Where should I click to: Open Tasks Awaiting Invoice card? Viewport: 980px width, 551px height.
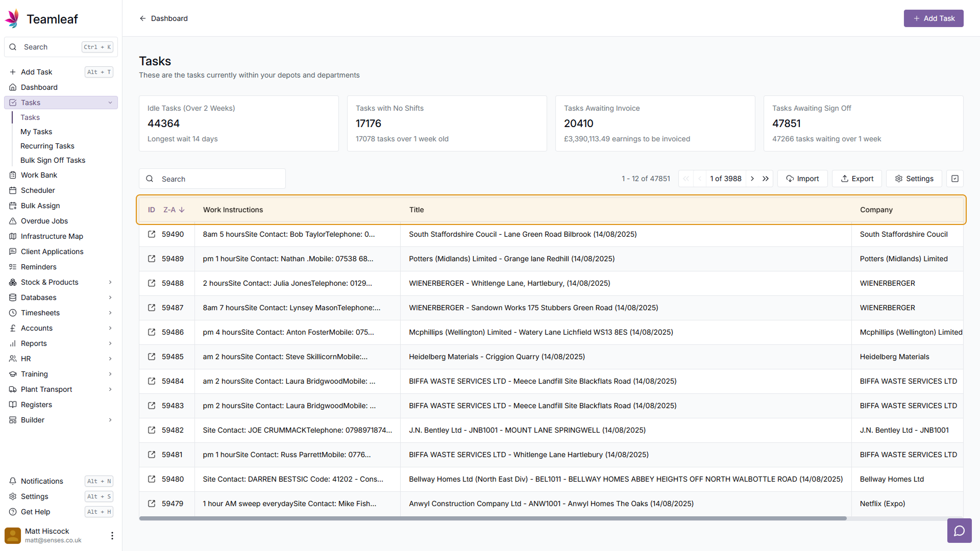click(x=655, y=123)
